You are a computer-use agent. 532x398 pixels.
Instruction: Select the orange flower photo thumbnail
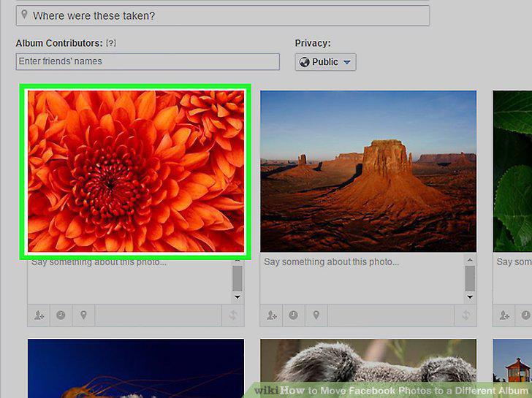point(136,171)
